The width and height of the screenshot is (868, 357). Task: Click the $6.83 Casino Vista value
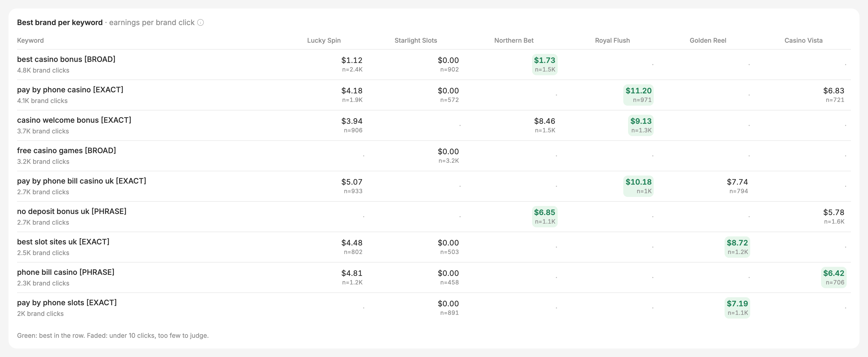[834, 91]
